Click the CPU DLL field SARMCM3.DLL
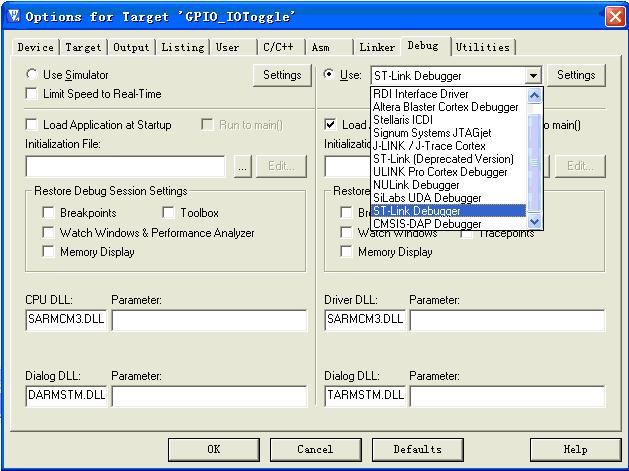 (x=66, y=319)
